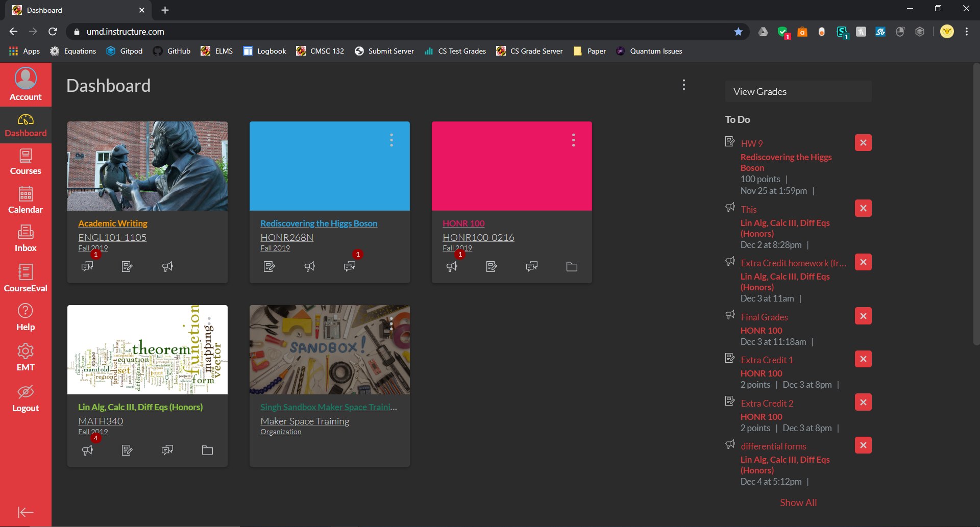980x527 pixels.
Task: Dismiss the Final Grades to-do item
Action: (x=863, y=316)
